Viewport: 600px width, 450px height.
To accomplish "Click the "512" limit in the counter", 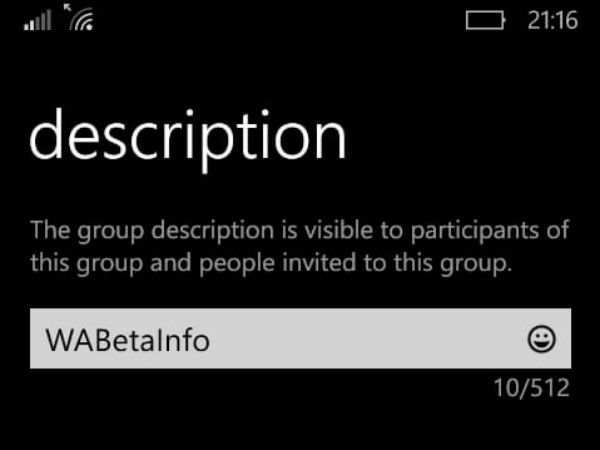I will pyautogui.click(x=548, y=387).
